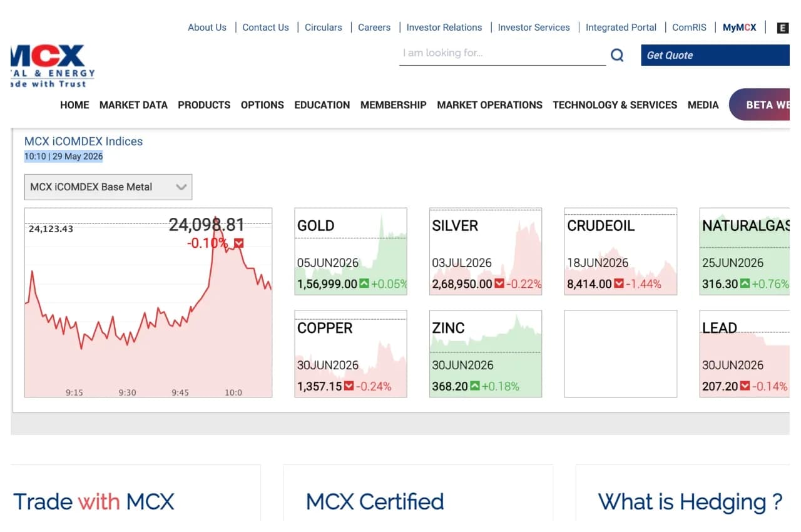Open the LEAD commodity card
Screen dimensions: 801x532
pos(745,354)
